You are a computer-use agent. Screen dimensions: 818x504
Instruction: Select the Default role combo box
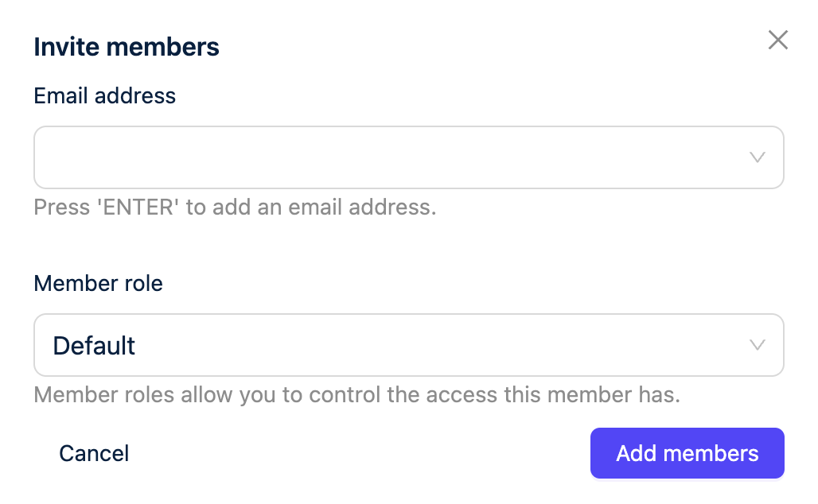coord(408,345)
